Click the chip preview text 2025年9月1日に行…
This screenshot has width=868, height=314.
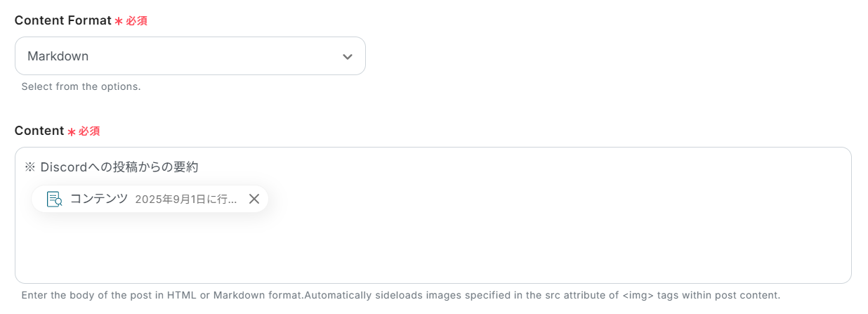tap(186, 199)
